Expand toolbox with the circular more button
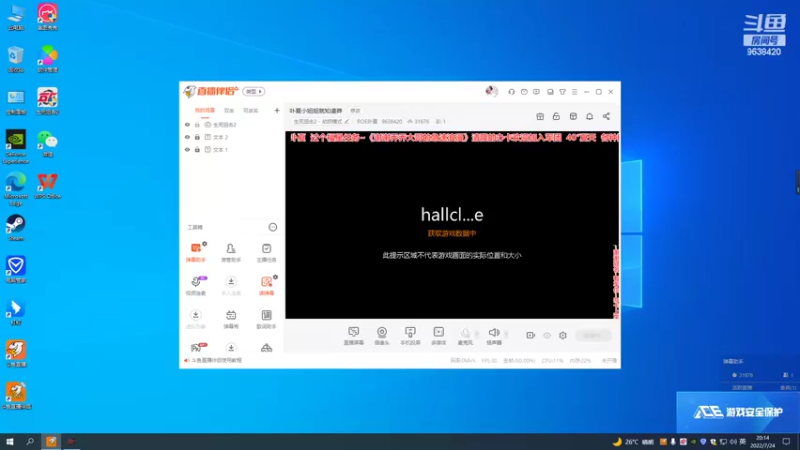 click(x=273, y=227)
